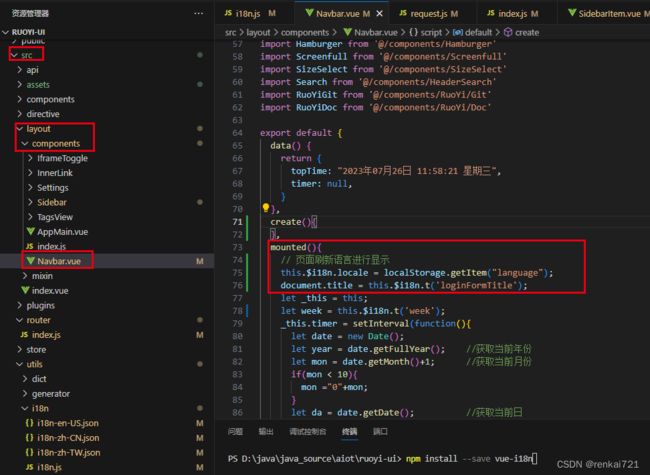Click the JSON braces icon of i18n-en-US.json
The width and height of the screenshot is (650, 475).
[x=29, y=423]
